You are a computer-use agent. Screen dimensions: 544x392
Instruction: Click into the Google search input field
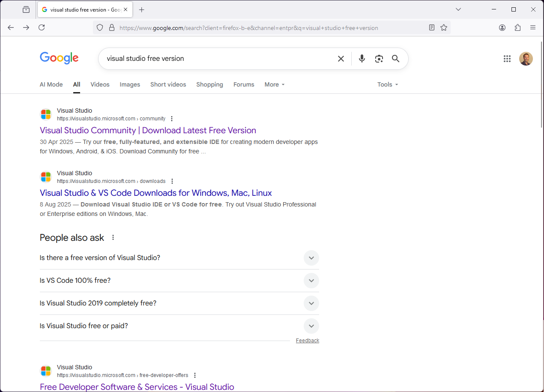(x=214, y=59)
